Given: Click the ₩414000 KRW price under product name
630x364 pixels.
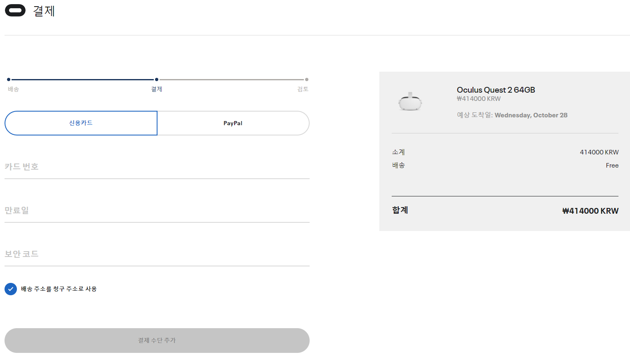Looking at the screenshot, I should pyautogui.click(x=479, y=99).
